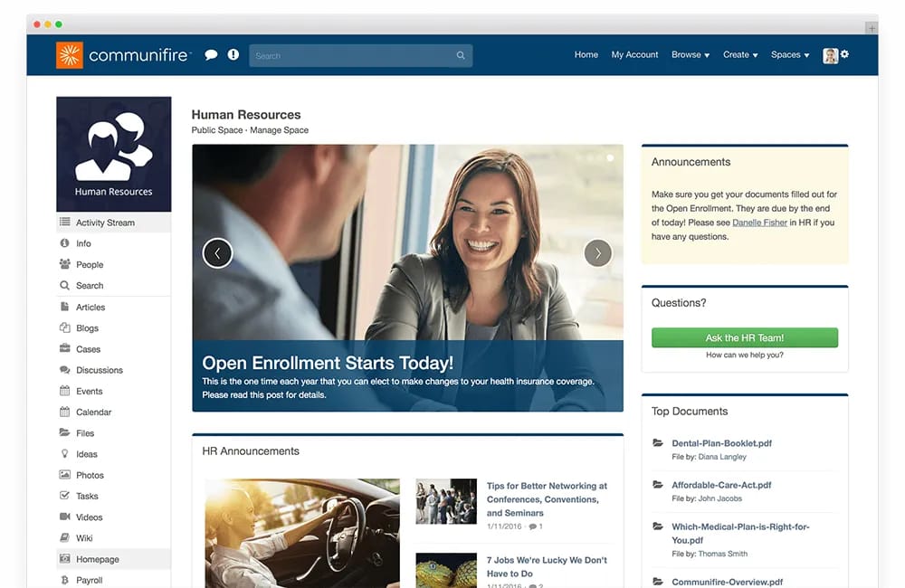Open Communifire-Overview.pdf document link

(x=728, y=582)
